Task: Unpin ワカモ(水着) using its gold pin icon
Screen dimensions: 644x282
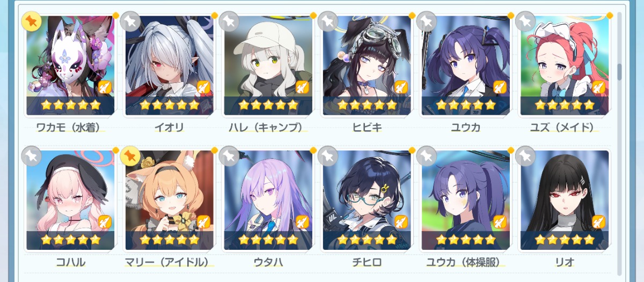Action: click(x=32, y=22)
